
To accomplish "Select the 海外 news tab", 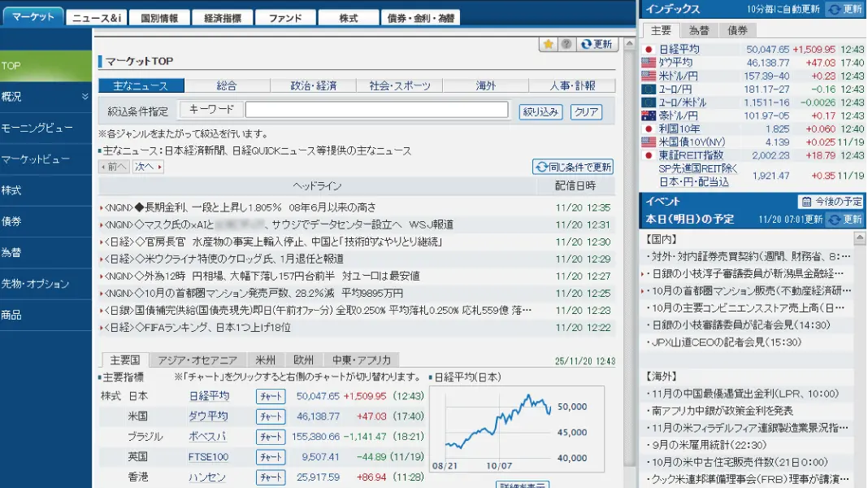I will (486, 85).
